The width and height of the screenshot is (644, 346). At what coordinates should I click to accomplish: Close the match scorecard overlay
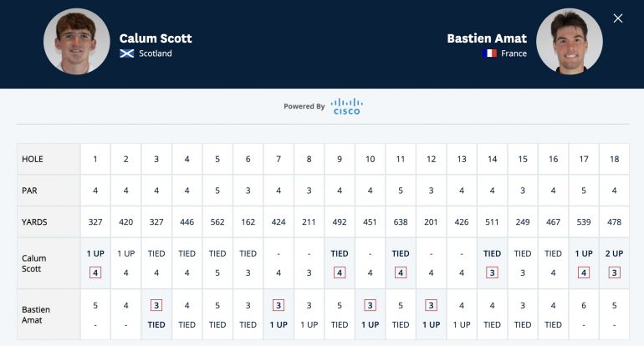(618, 18)
